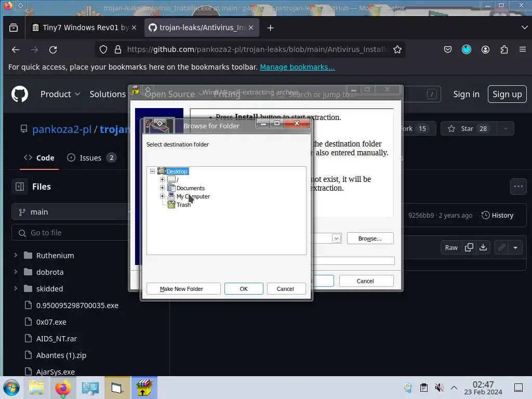
Task: View file History link
Action: click(497, 215)
